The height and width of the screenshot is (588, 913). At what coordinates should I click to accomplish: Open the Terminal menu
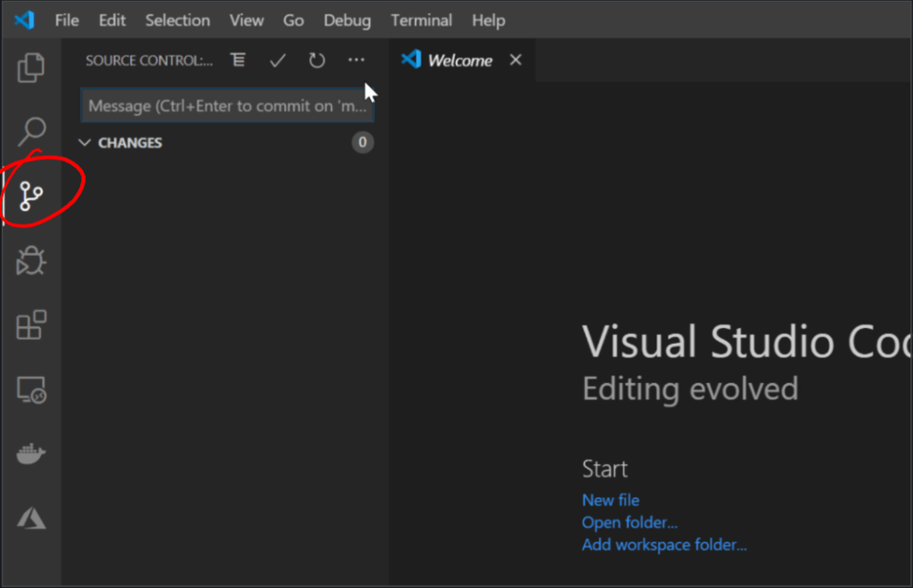click(x=421, y=20)
